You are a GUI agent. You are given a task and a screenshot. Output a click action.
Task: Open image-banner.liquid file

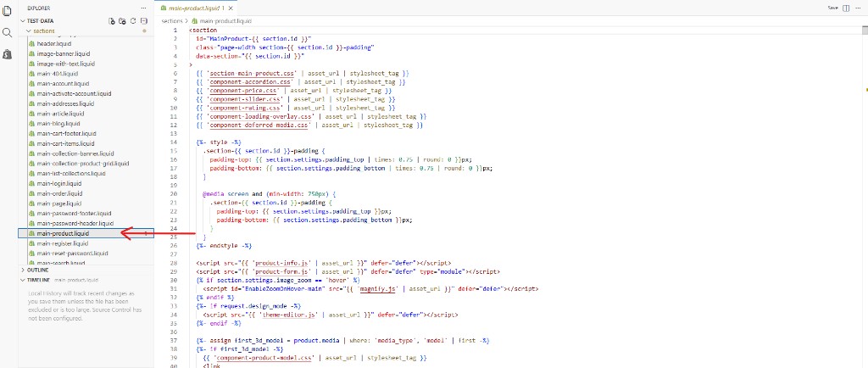(x=63, y=53)
